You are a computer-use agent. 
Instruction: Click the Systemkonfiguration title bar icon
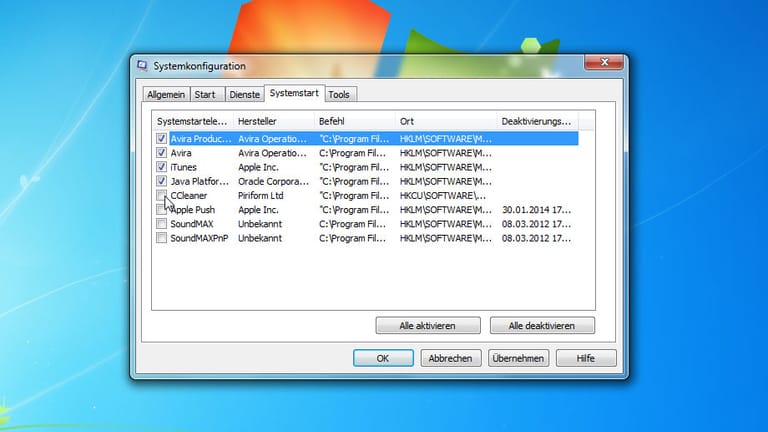pos(142,66)
